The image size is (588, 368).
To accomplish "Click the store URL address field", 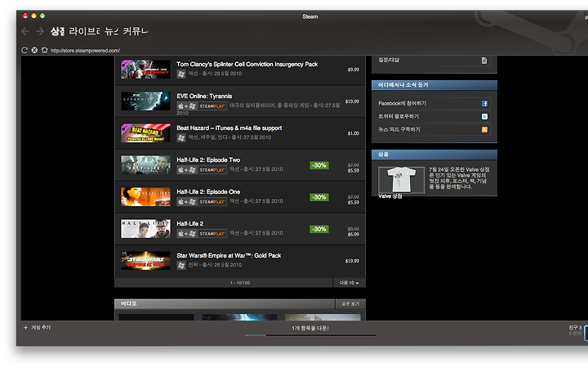I will point(86,51).
